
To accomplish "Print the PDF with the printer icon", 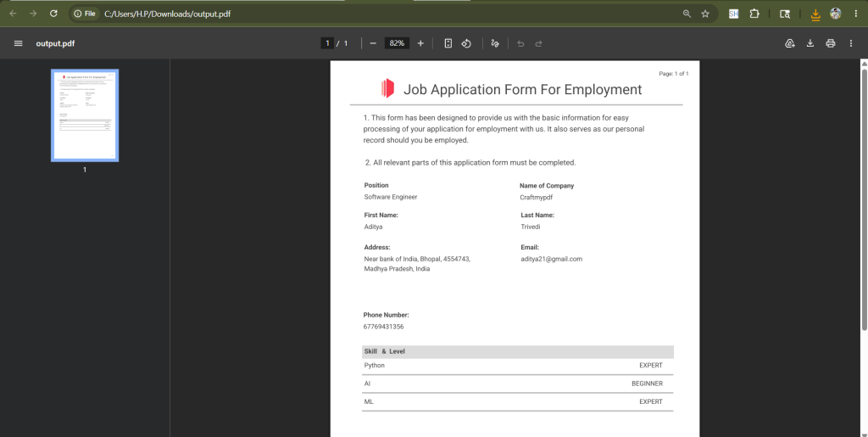I will tap(831, 43).
